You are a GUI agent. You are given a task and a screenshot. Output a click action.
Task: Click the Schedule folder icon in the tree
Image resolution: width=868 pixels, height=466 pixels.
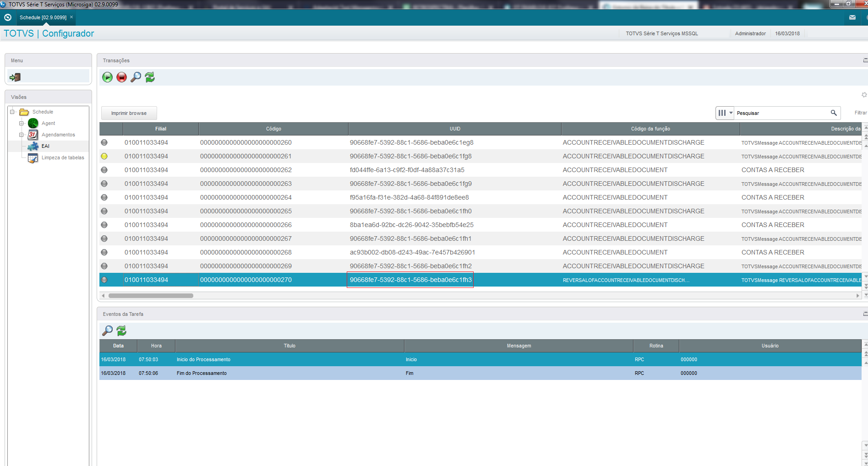[24, 112]
